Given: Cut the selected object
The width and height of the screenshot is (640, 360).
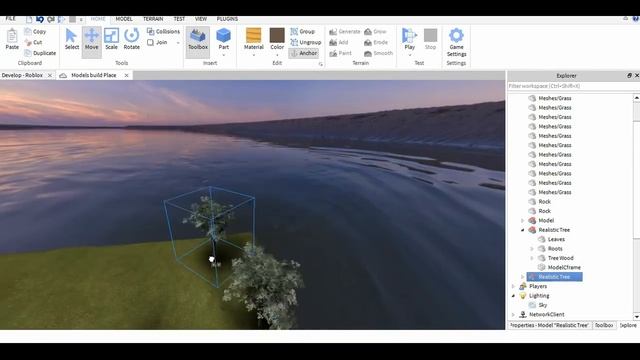Looking at the screenshot, I should (33, 42).
